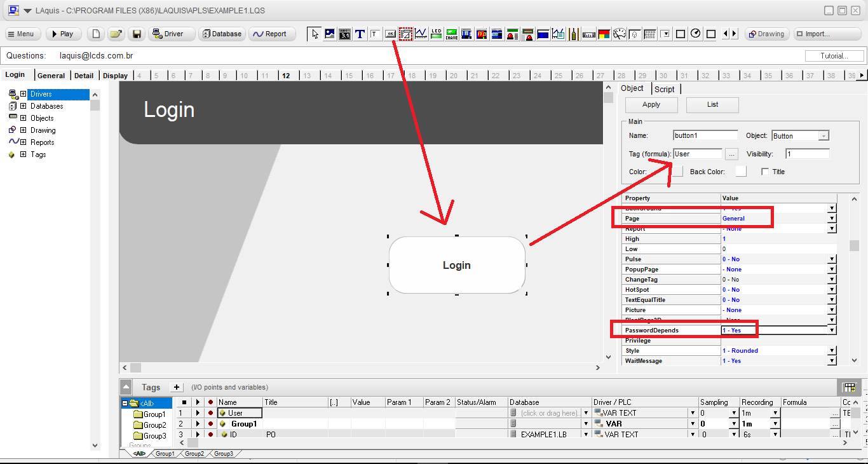Screen dimensions: 868x464
Task: Select the 3D cube object tool
Action: 635,34
